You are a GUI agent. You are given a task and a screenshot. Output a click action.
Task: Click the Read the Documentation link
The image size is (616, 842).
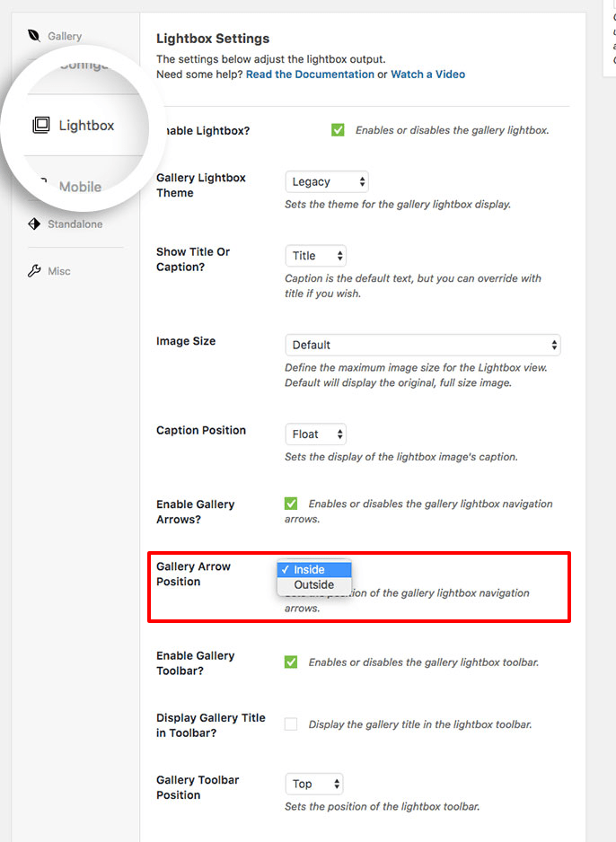(310, 74)
